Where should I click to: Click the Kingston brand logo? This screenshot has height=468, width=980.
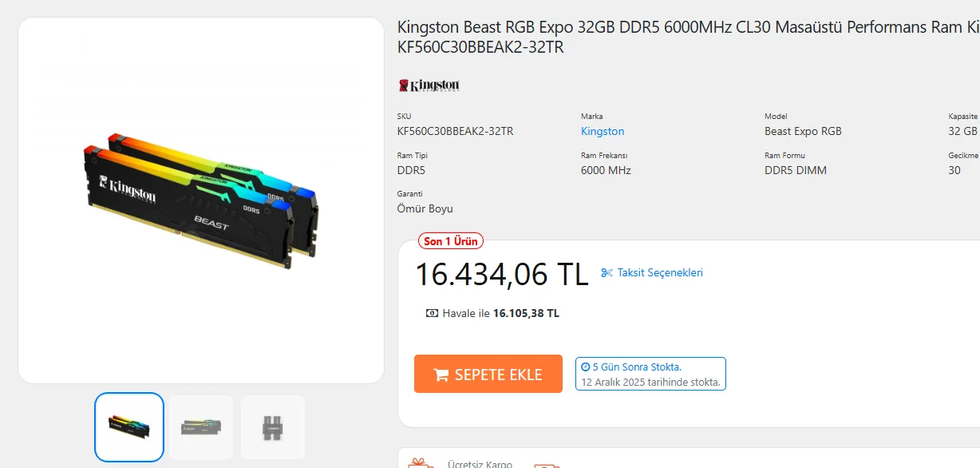429,85
